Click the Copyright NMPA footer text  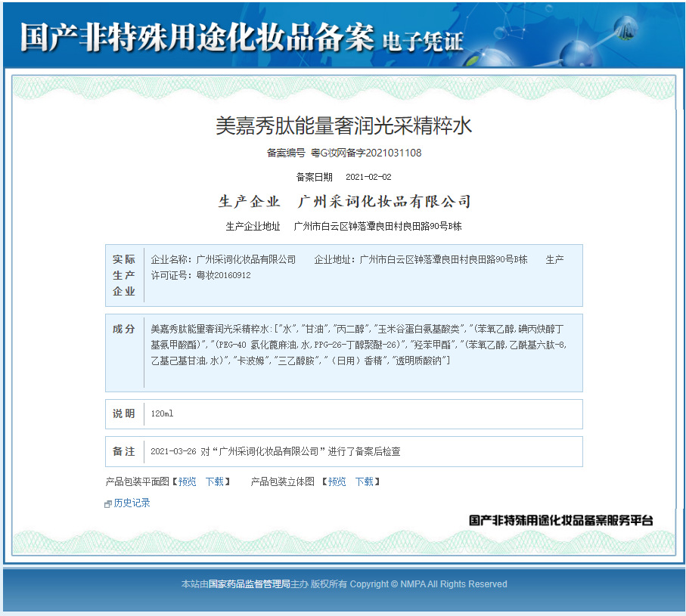point(428,584)
